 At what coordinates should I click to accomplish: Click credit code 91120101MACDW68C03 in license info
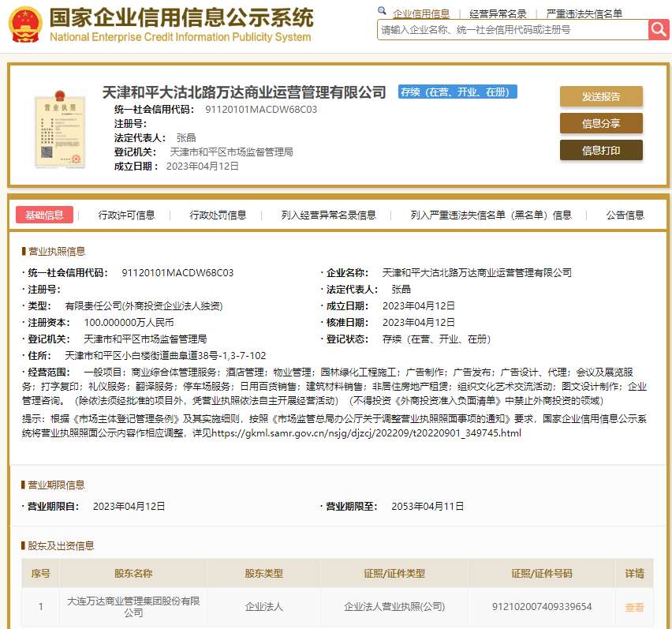[x=177, y=273]
